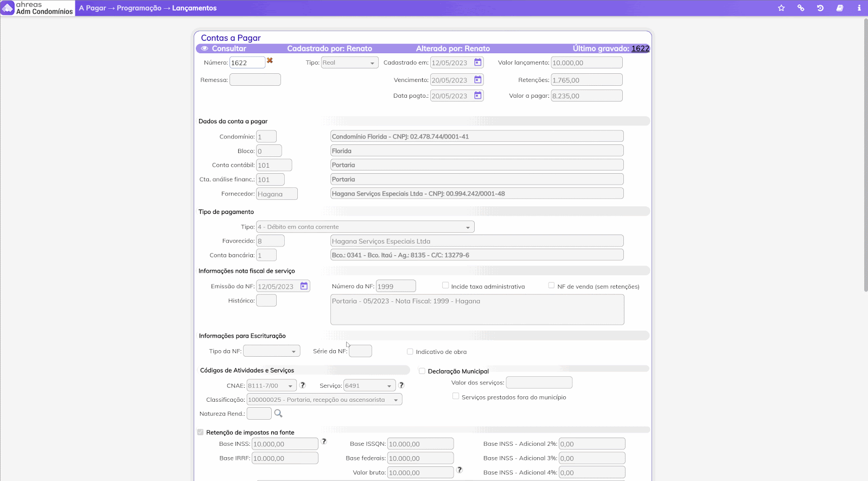Click Programação in the breadcrumb menu
The width and height of the screenshot is (868, 481).
[x=139, y=8]
